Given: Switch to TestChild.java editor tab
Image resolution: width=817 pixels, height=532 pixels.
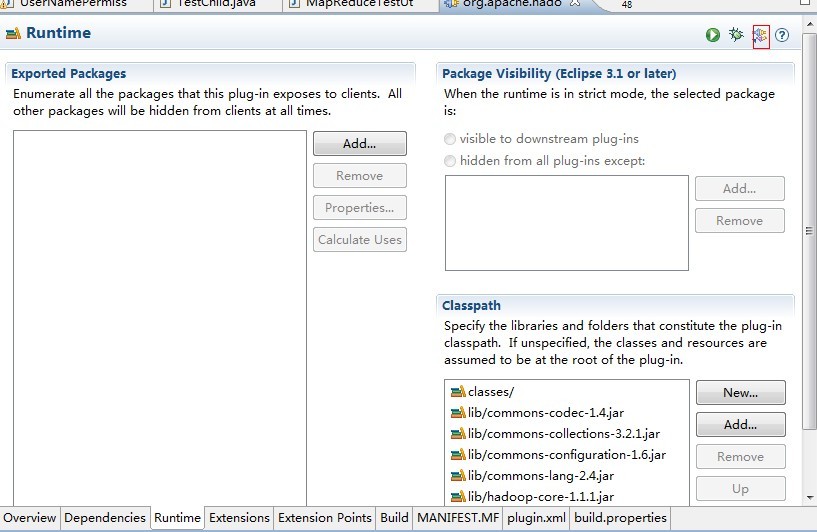Looking at the screenshot, I should point(214,4).
